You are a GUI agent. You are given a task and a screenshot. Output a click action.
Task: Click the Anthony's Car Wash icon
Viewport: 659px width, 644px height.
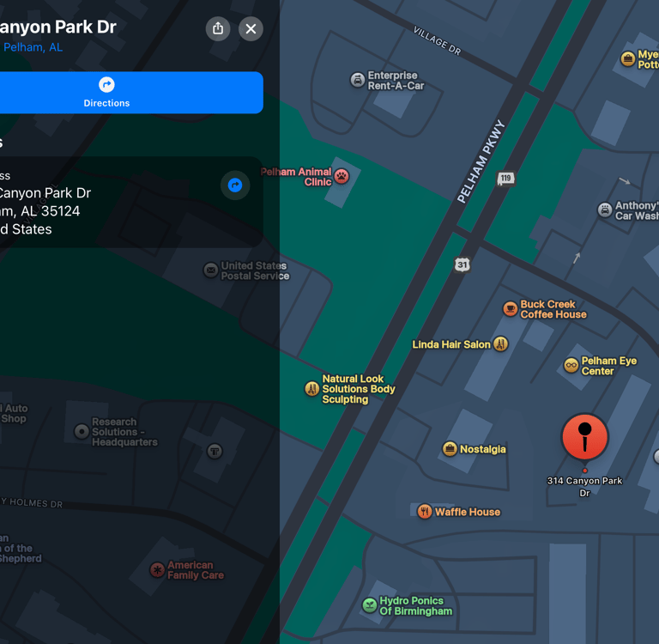click(605, 210)
